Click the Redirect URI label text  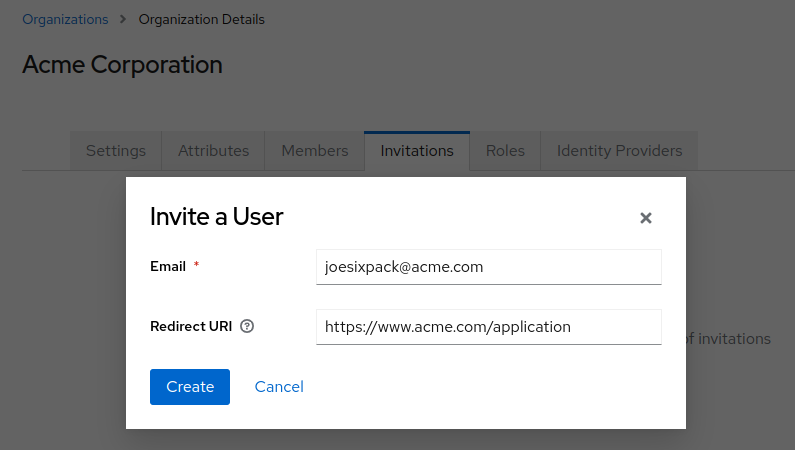point(192,326)
